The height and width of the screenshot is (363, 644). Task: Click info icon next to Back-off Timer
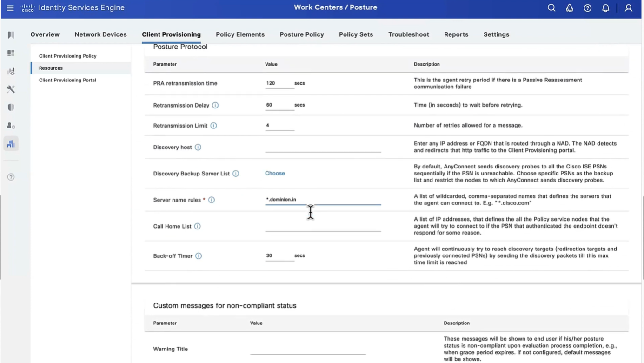(x=199, y=256)
